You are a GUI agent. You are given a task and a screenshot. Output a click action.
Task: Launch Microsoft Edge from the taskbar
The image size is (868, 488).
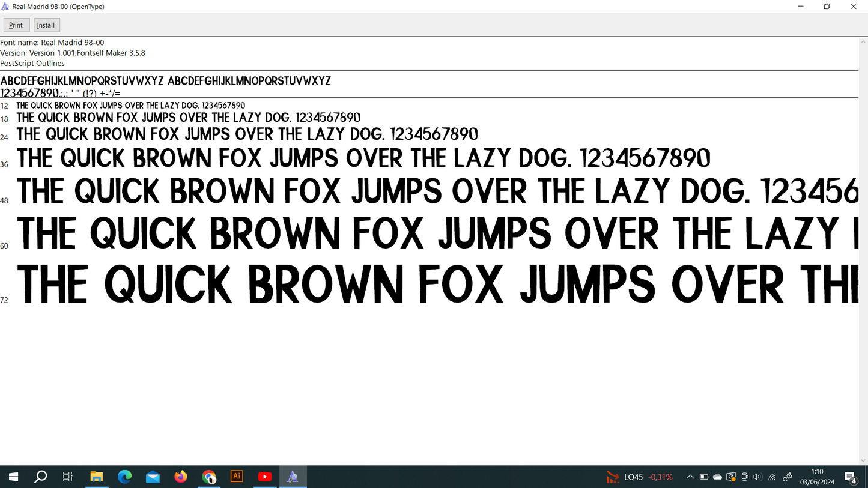[124, 477]
